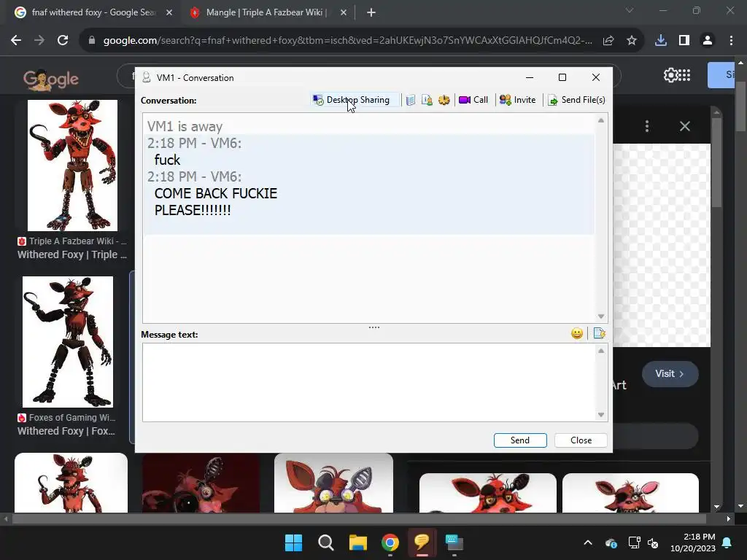This screenshot has height=560, width=747.
Task: Open Chrome tab search dropdown arrow
Action: tap(630, 10)
